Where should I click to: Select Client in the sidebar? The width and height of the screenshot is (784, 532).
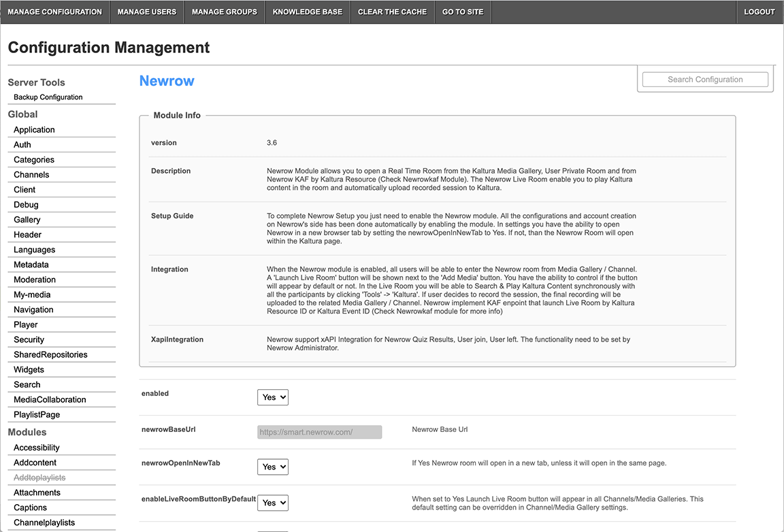pyautogui.click(x=24, y=190)
